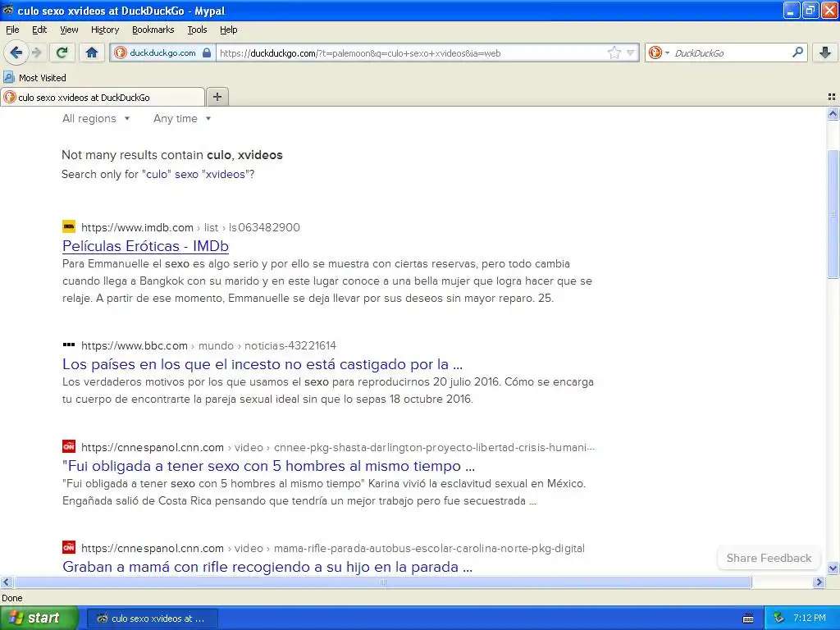
Task: Click the duckduckgo.com site identity label
Action: pos(162,53)
